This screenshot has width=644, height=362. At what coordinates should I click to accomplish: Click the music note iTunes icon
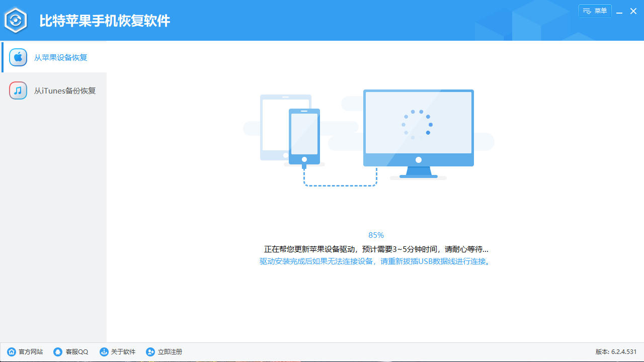coord(18,90)
